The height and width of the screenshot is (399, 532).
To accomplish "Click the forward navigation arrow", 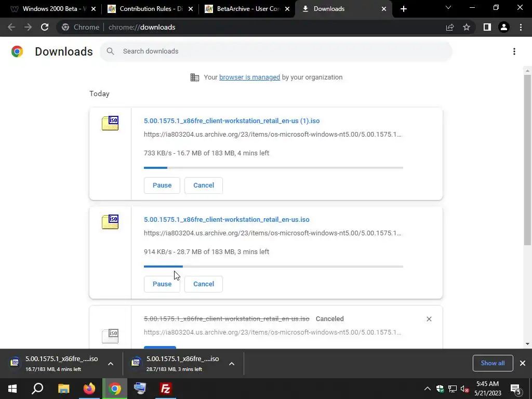I will click(x=28, y=27).
